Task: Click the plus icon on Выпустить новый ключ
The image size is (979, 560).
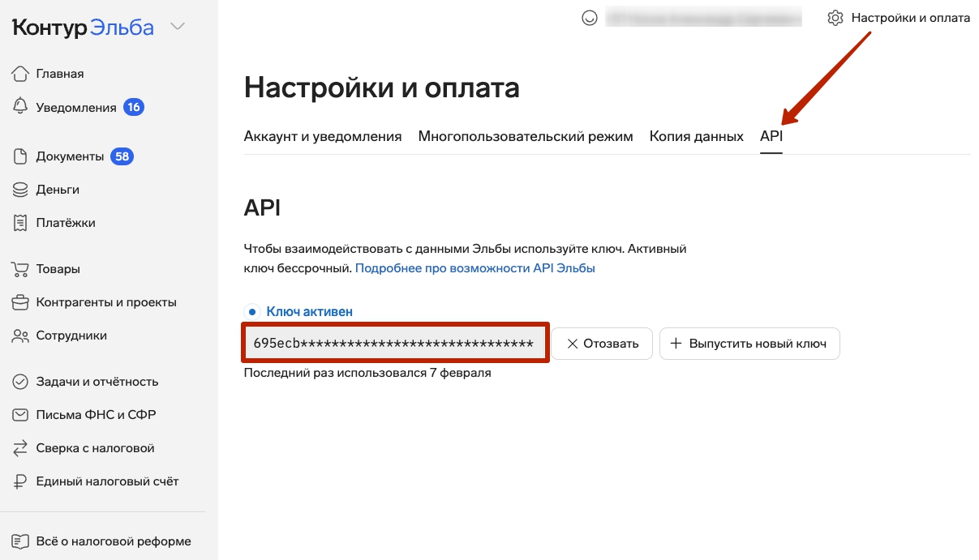Action: [676, 344]
